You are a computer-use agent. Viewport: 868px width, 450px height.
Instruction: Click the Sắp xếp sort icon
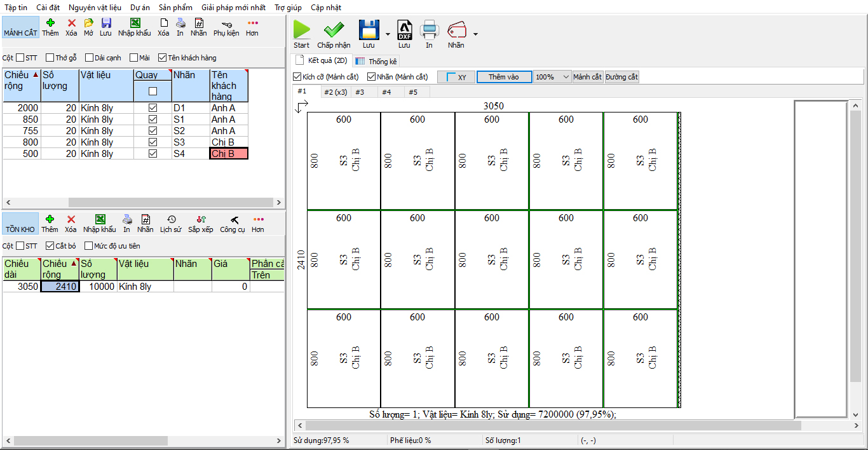point(201,219)
